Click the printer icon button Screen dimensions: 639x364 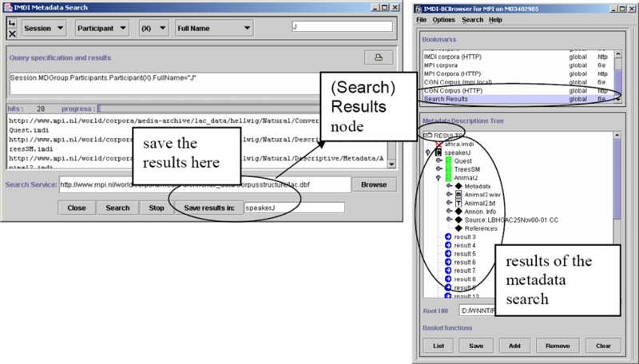tap(379, 57)
